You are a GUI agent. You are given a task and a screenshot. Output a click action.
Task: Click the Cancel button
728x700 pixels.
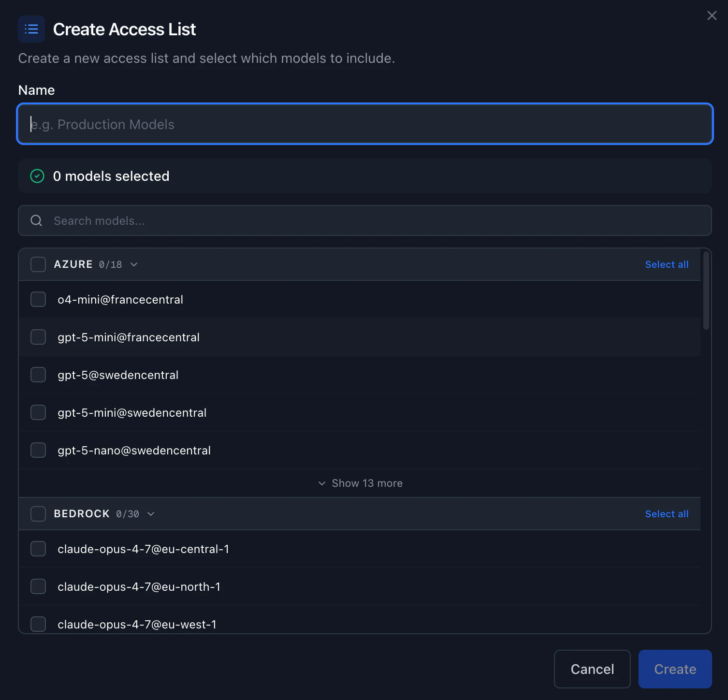click(592, 669)
